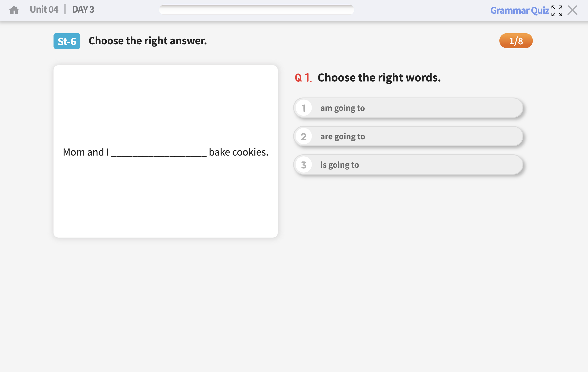Choose the answer 'is going to'

point(339,165)
